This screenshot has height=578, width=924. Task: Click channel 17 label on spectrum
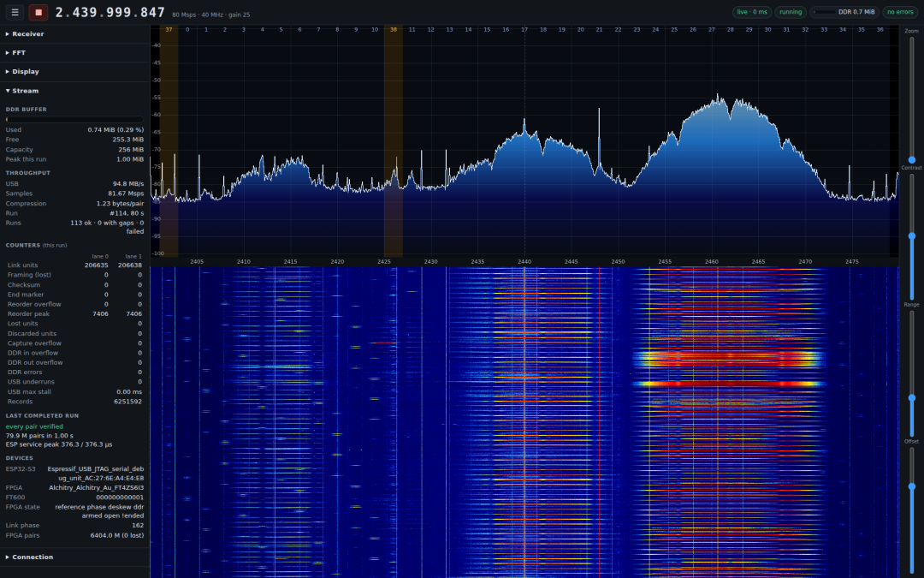524,29
